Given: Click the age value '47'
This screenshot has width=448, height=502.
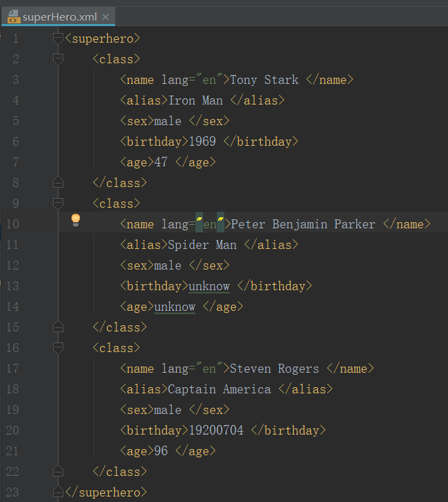Looking at the screenshot, I should 161,162.
